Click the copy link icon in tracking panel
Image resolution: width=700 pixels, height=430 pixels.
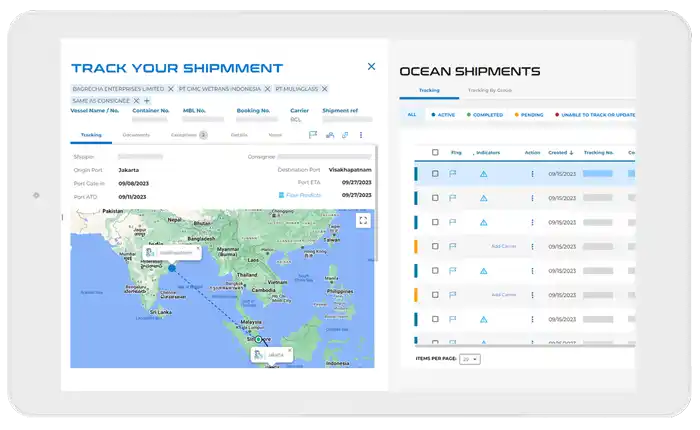click(344, 134)
